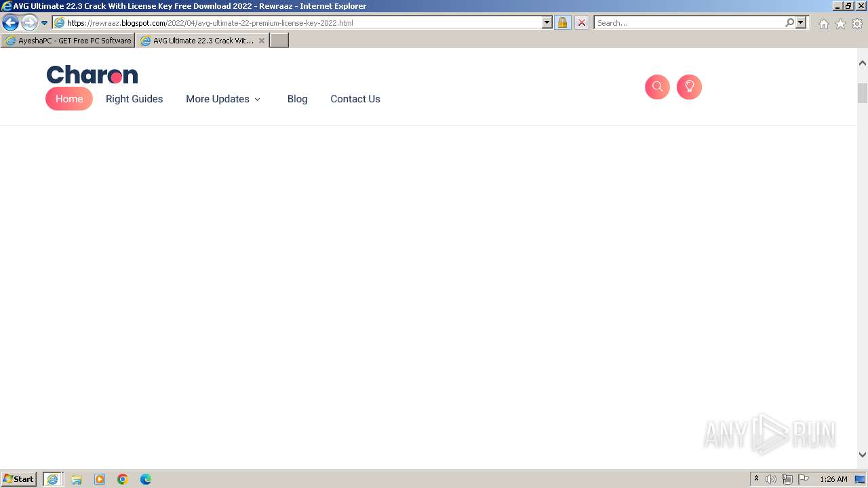868x488 pixels.
Task: Stop loading with the red X button
Action: [582, 23]
